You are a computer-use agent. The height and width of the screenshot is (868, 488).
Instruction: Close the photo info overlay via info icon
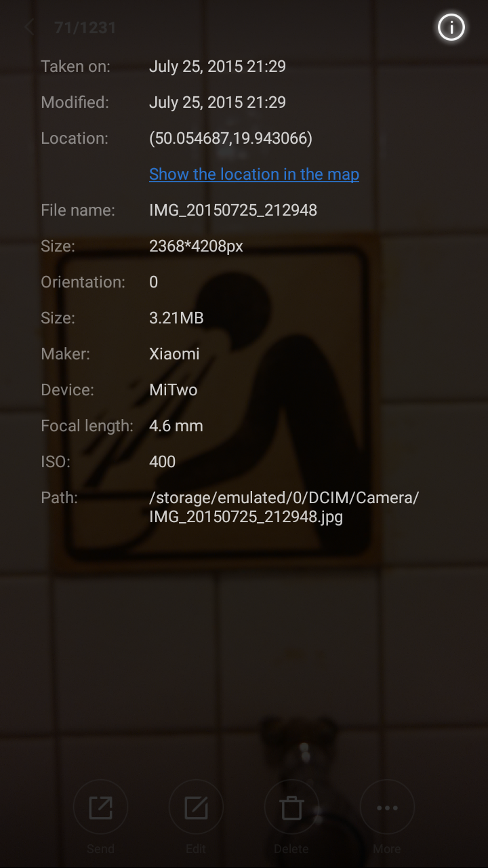coord(451,28)
